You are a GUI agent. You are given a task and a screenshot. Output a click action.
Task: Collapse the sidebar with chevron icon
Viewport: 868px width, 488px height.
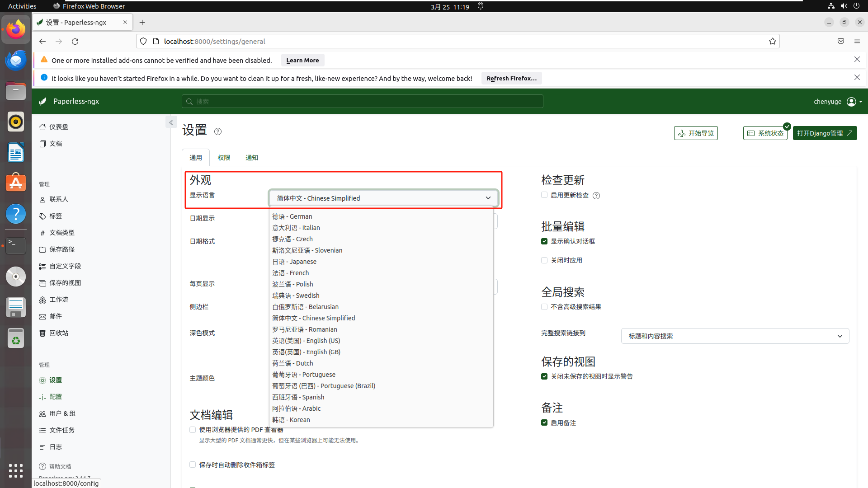[x=171, y=122]
